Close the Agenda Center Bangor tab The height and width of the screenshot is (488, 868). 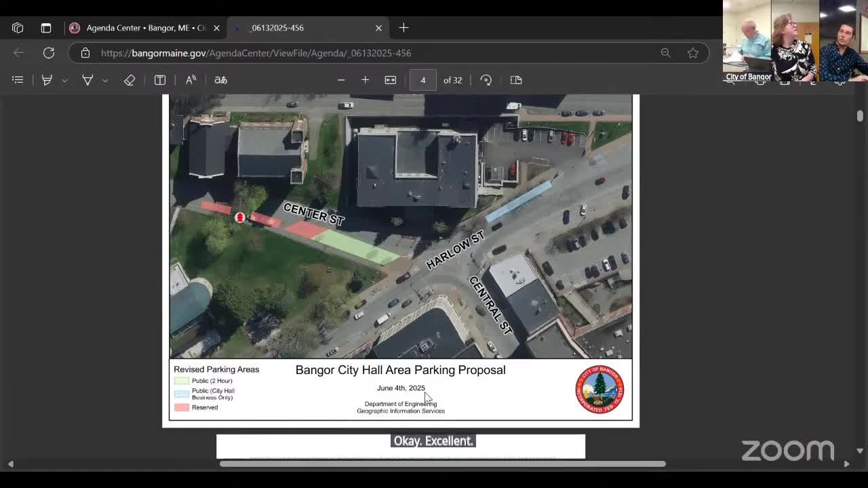tap(216, 28)
